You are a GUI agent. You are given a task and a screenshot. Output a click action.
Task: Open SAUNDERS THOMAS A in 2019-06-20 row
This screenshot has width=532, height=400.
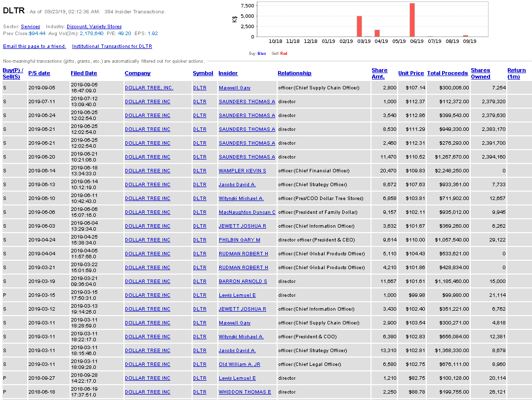246,157
